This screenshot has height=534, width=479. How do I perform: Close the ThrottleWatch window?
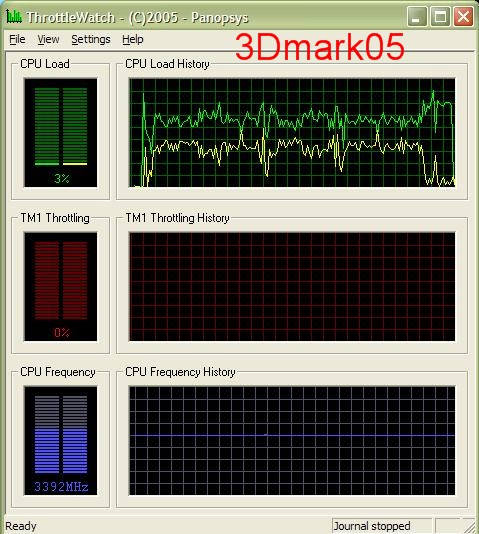(463, 17)
